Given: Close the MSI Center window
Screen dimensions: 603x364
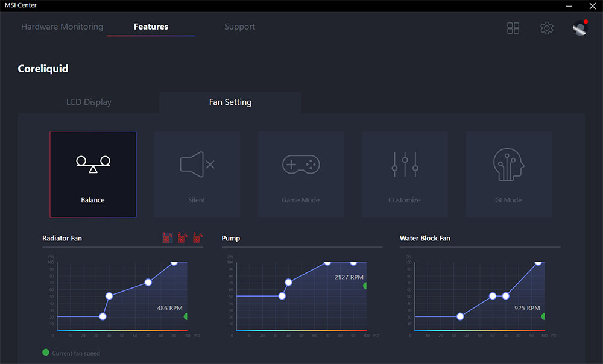Looking at the screenshot, I should point(592,6).
